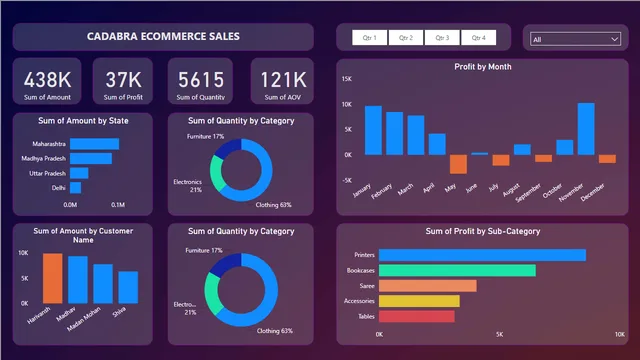Click the red Tables sub-category bar
Image resolution: width=640 pixels, height=360 pixels.
click(x=416, y=316)
